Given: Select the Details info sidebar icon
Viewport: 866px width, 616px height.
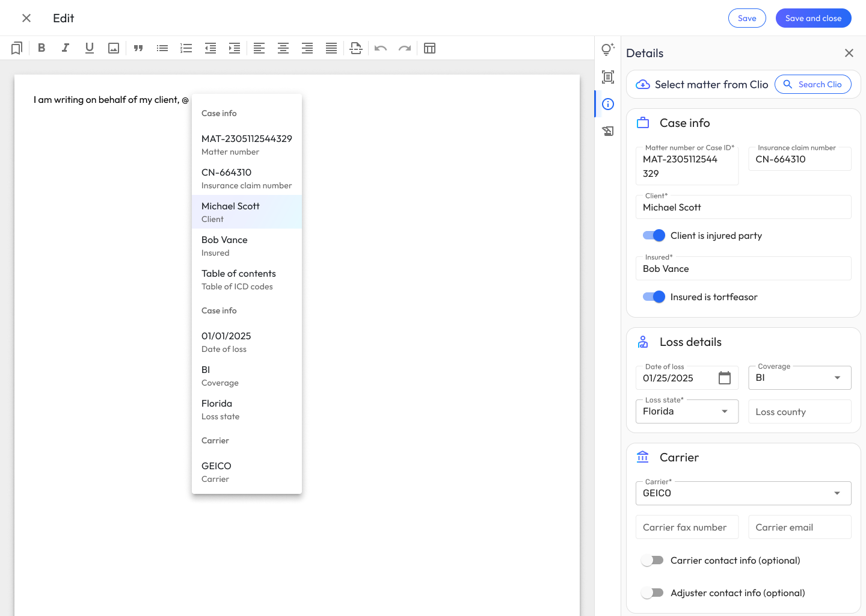Looking at the screenshot, I should tap(608, 104).
